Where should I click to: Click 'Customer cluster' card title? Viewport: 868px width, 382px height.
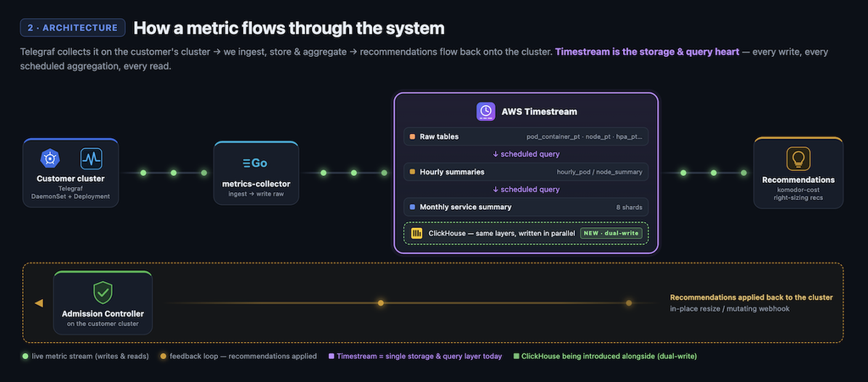pos(70,179)
